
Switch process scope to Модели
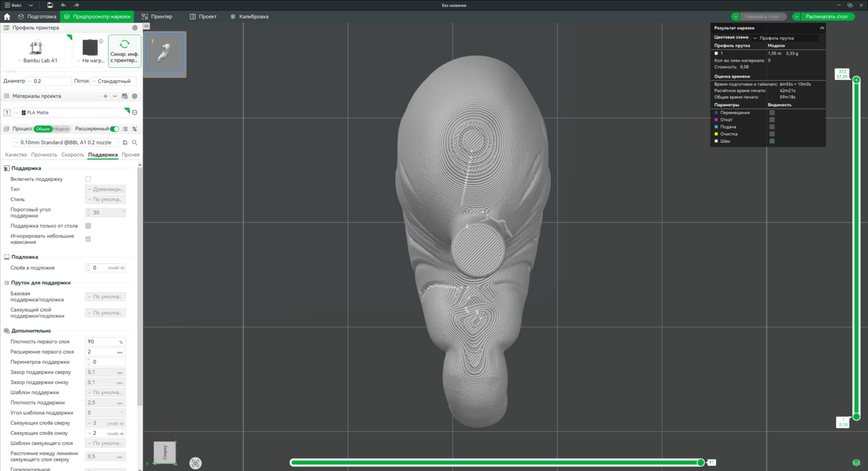(x=61, y=129)
